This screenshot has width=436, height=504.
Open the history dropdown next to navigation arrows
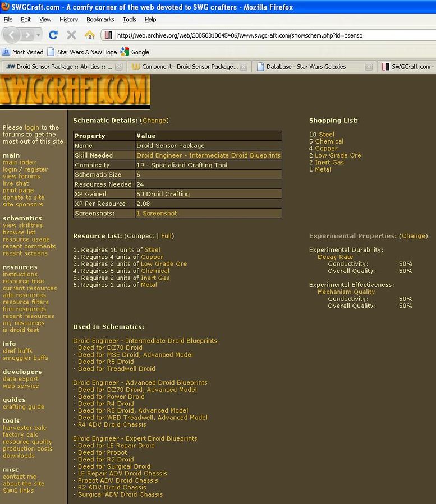pyautogui.click(x=38, y=35)
